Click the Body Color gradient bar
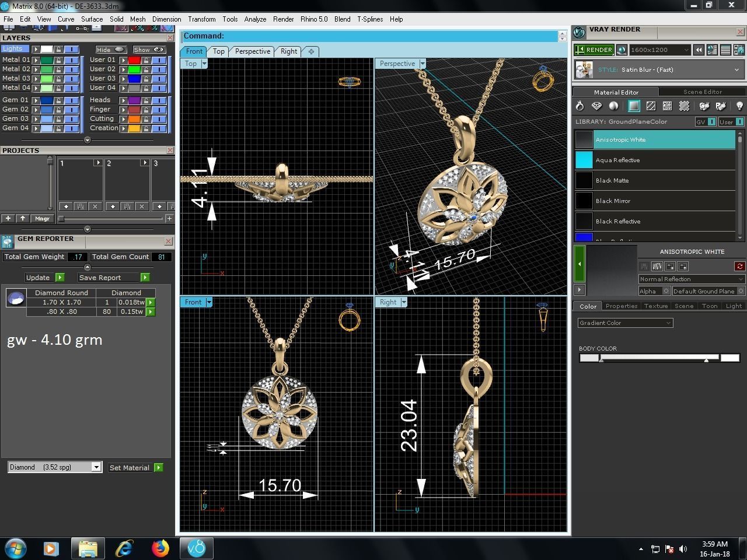 point(659,358)
